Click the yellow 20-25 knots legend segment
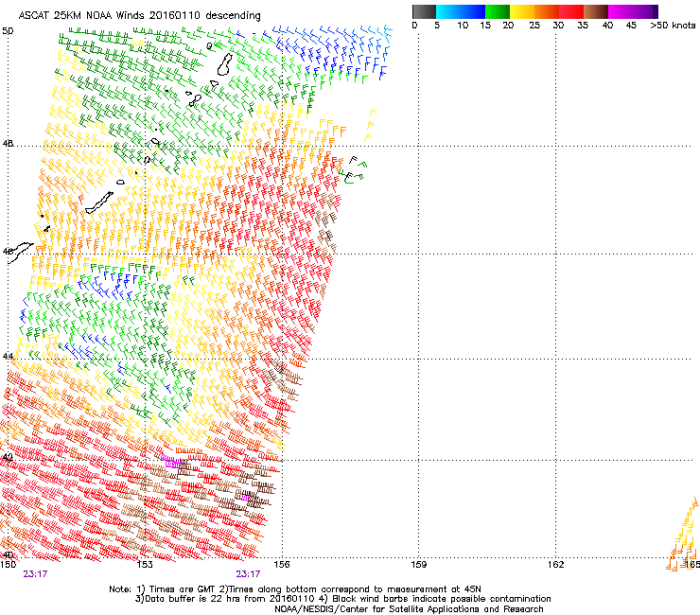Viewport: 700px width, 615px height. pos(522,11)
